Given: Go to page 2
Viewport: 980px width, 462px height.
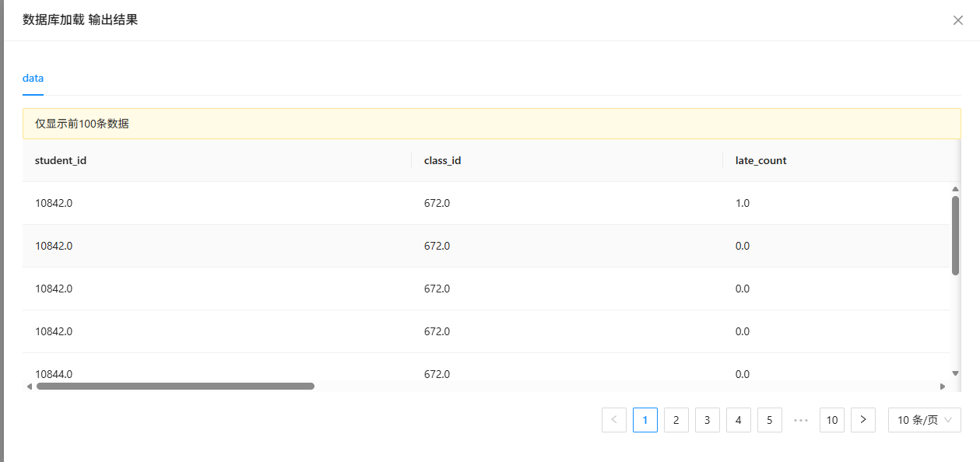Looking at the screenshot, I should point(676,420).
